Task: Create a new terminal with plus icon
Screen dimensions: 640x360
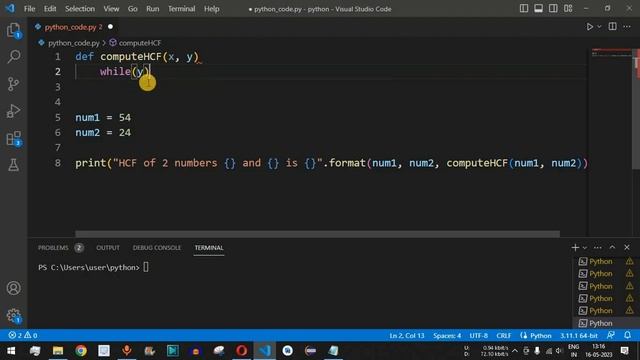Action: [x=575, y=247]
